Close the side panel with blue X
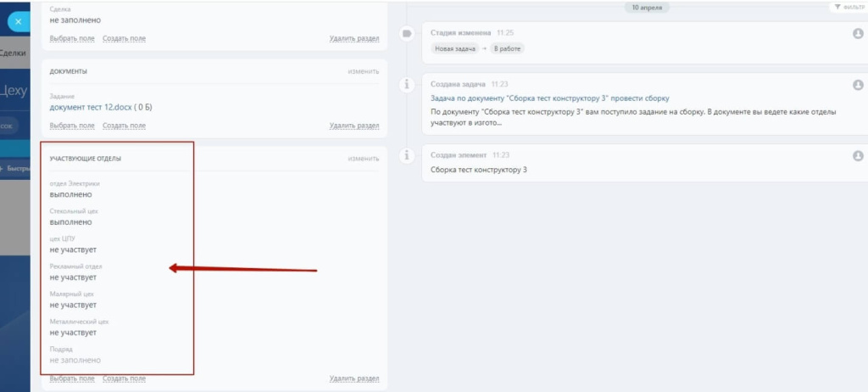This screenshot has width=868, height=392. (x=18, y=21)
